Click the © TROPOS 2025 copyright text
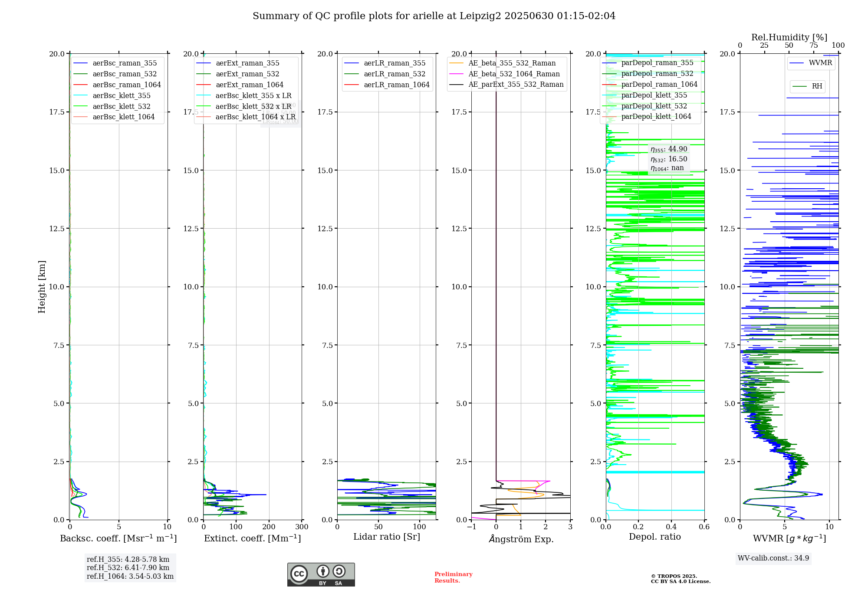868x590 pixels. coord(674,577)
